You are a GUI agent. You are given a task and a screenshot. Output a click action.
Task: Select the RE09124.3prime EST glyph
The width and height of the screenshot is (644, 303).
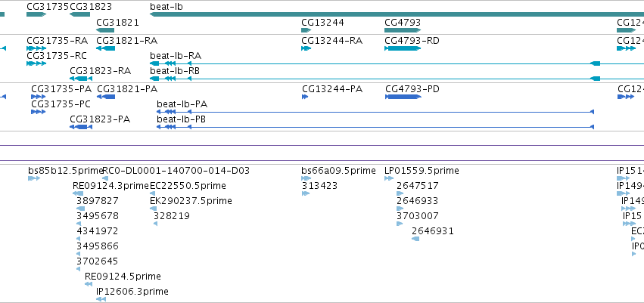78,193
